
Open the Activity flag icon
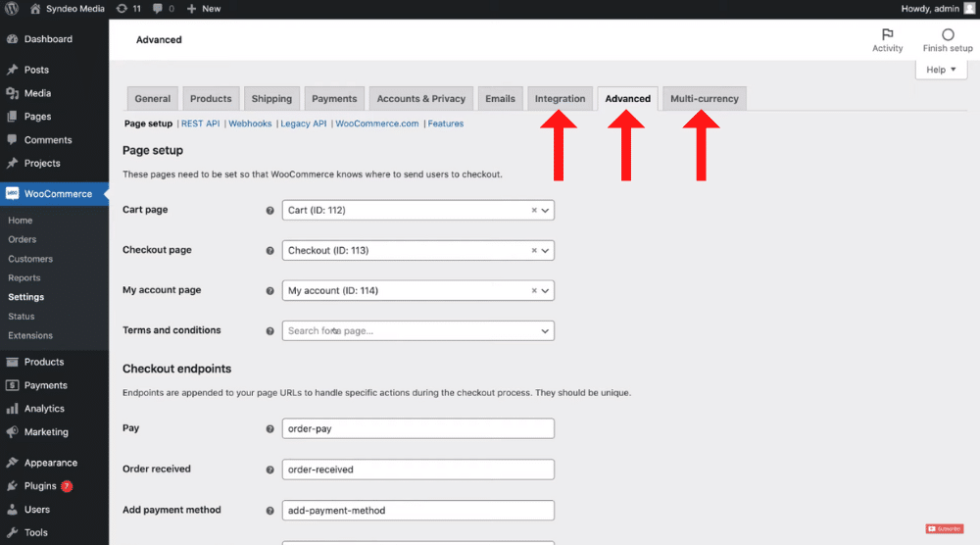(888, 34)
